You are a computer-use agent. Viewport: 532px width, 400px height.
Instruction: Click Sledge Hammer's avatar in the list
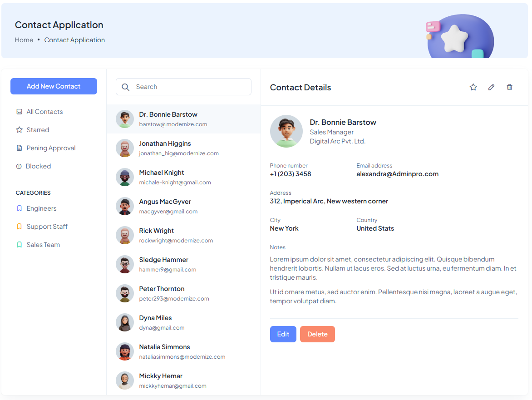pyautogui.click(x=125, y=264)
